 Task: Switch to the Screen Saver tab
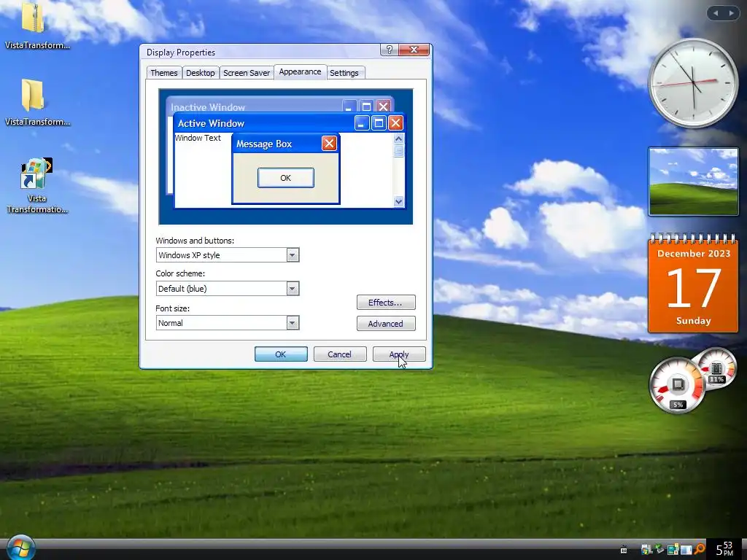pos(247,73)
